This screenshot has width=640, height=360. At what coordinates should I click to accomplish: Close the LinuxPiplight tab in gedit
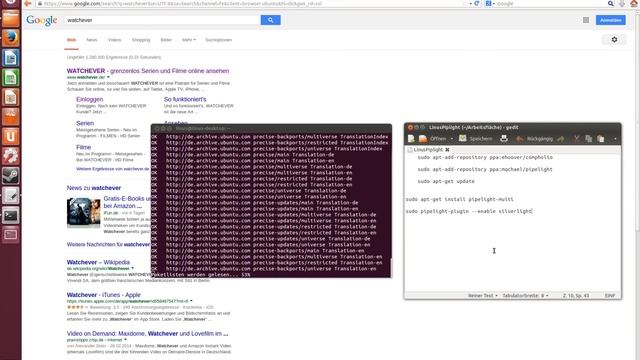pos(447,150)
